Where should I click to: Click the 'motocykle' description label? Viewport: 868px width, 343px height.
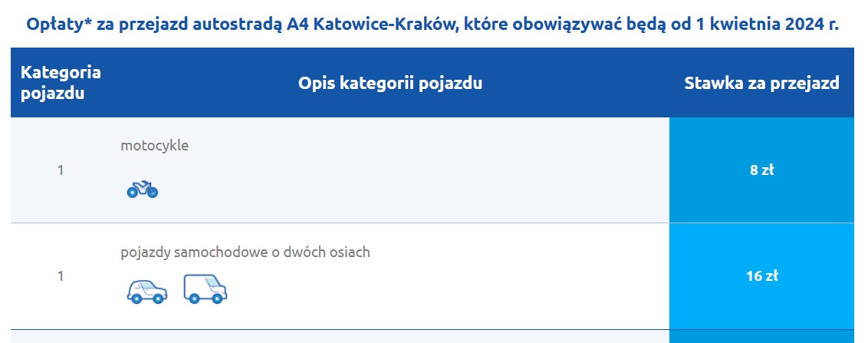click(x=154, y=145)
